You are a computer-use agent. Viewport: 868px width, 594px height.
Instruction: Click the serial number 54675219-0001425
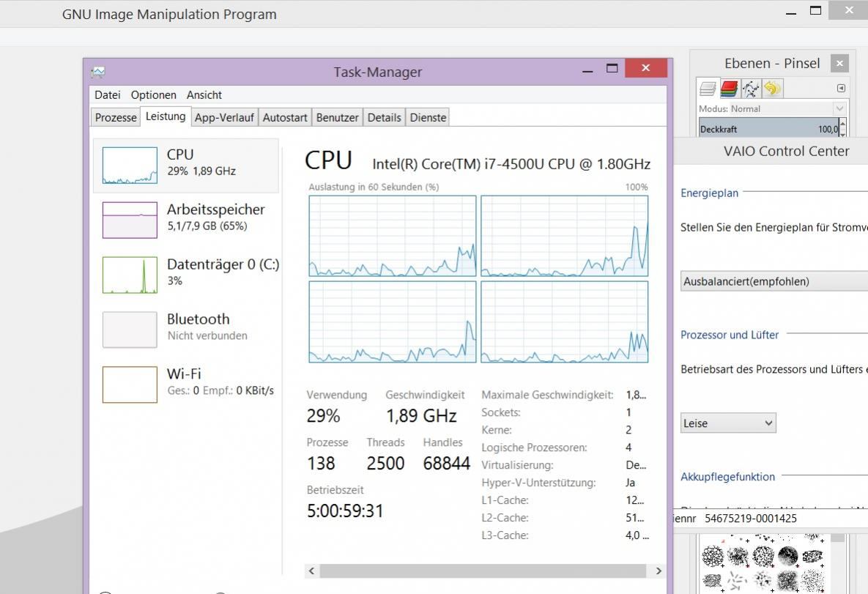[x=751, y=518]
